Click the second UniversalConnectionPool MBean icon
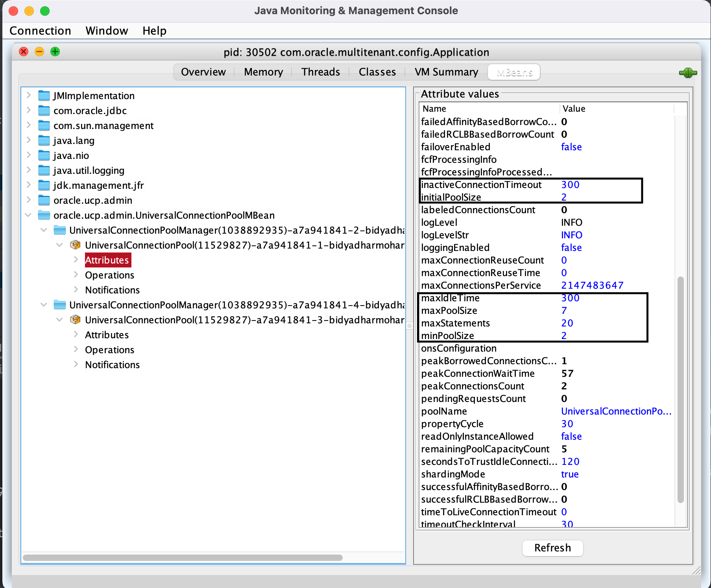This screenshot has height=588, width=711. pos(75,320)
